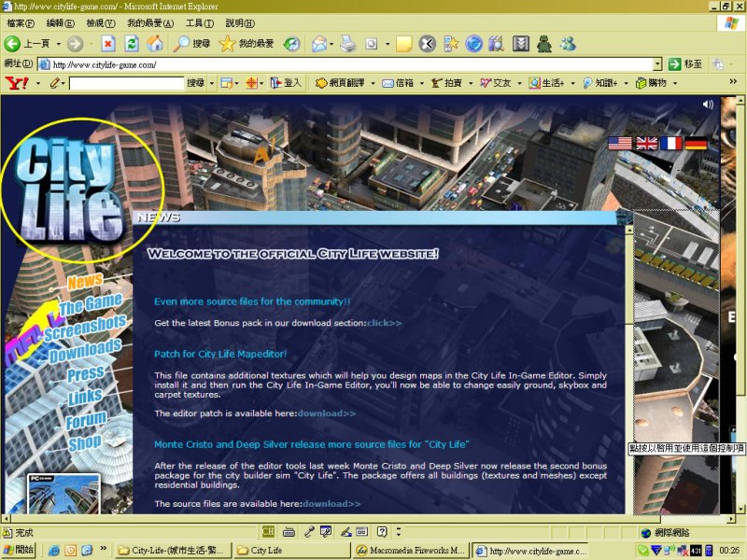Toggle site sound with speaker icon
This screenshot has height=560, width=747.
[x=708, y=105]
